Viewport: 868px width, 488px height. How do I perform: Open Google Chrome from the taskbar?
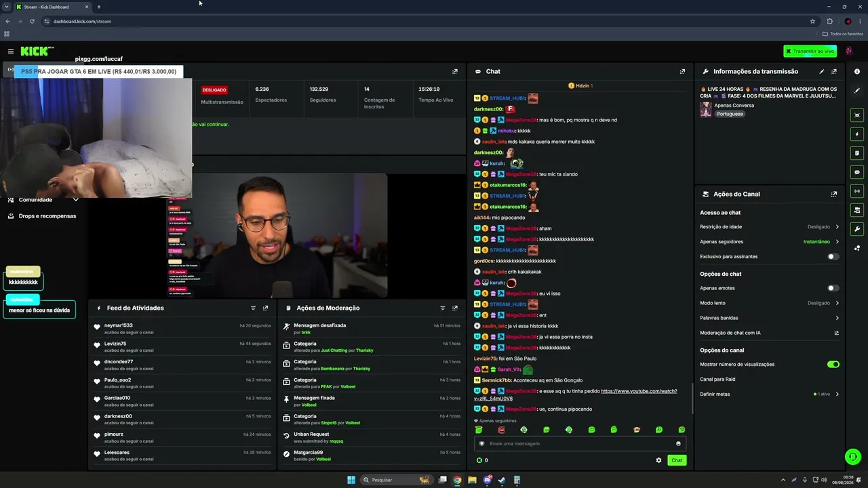(x=457, y=480)
